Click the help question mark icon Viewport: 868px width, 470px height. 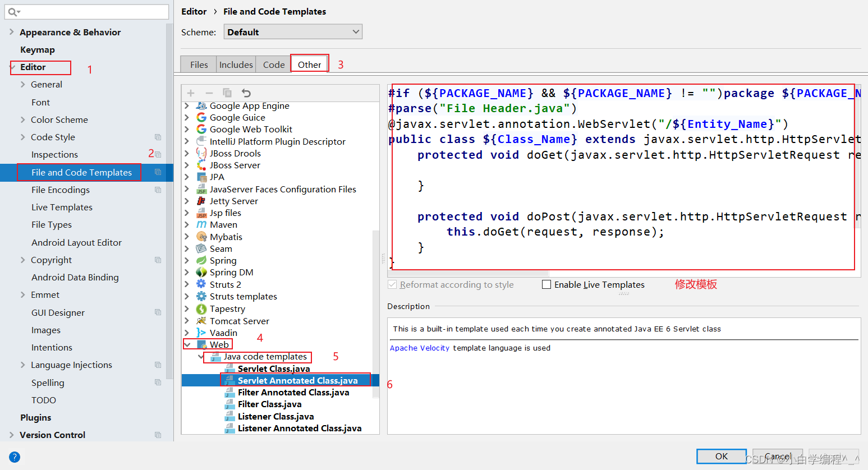[x=15, y=457]
